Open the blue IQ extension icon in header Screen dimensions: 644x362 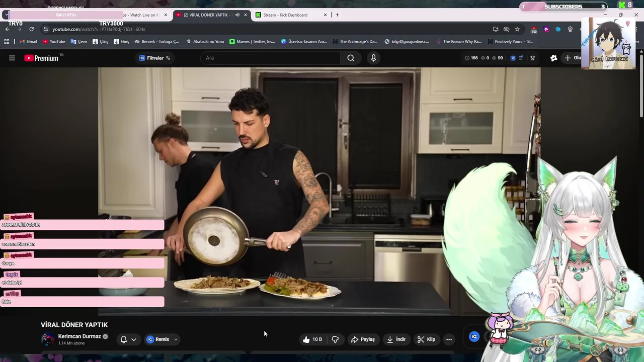pyautogui.click(x=513, y=58)
